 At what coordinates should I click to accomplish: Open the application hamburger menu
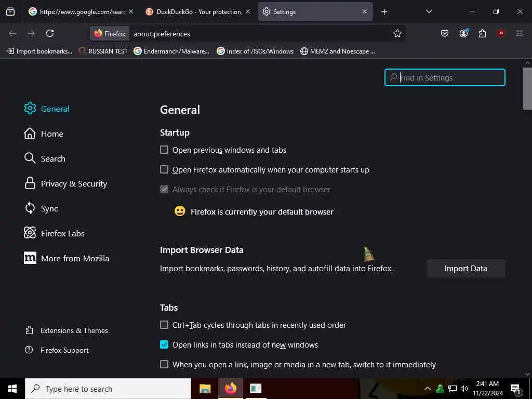(520, 33)
